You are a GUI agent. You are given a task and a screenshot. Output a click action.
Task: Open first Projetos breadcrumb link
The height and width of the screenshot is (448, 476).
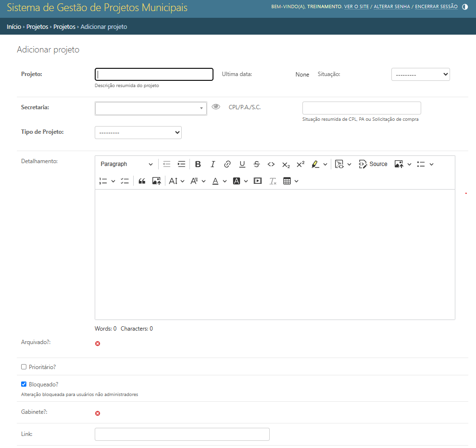click(38, 27)
